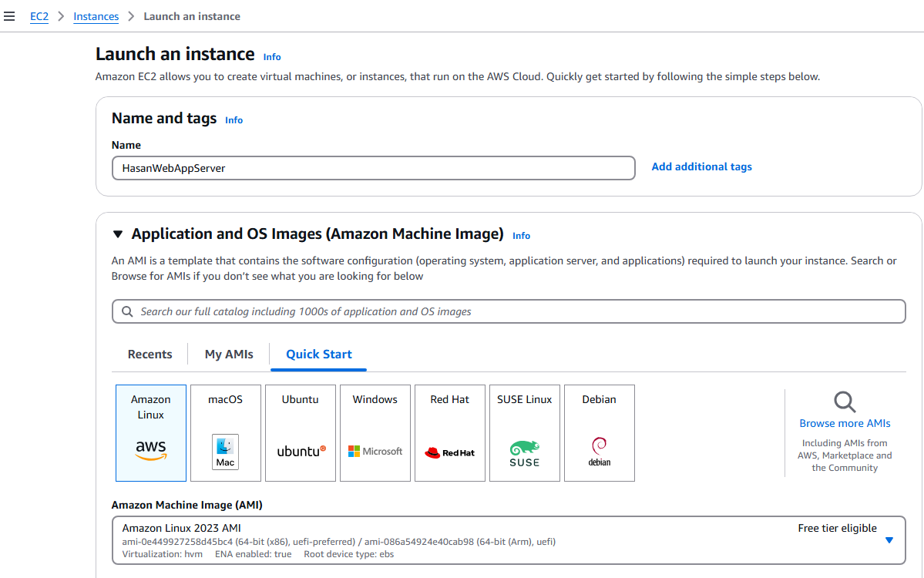Viewport: 924px width, 578px height.
Task: Open the hamburger navigation menu
Action: 9,16
